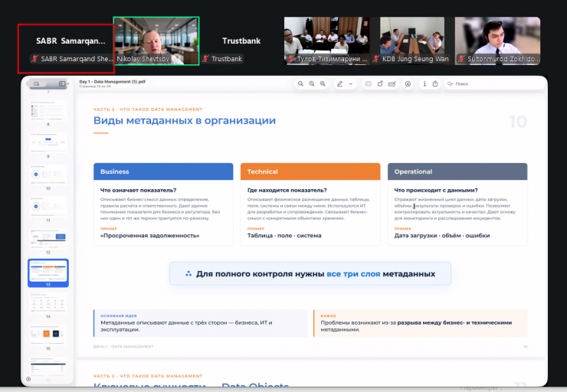The height and width of the screenshot is (392, 567).
Task: Open page 12 thumbnail in sidebar
Action: click(48, 239)
